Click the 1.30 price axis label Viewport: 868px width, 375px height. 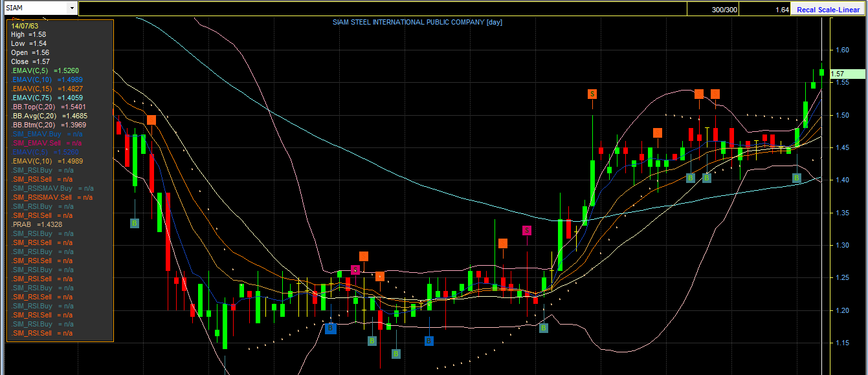(841, 245)
